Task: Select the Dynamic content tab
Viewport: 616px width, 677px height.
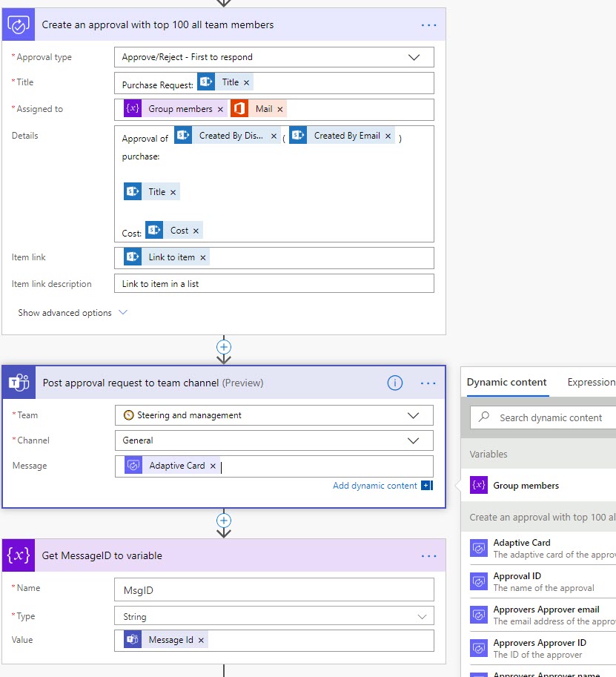Action: 507,383
